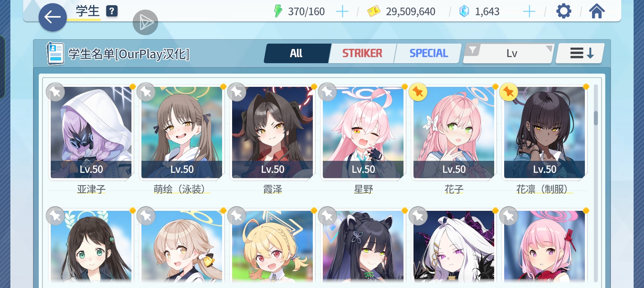Unpin 花凛（制服）gold pin toggle

[x=509, y=92]
